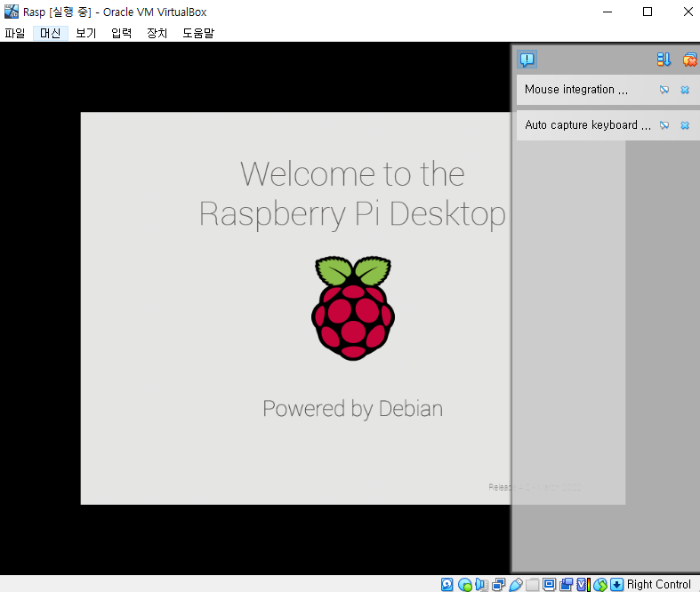Screen dimensions: 700x592
Task: Maximize the VirtualBox window
Action: tap(648, 12)
